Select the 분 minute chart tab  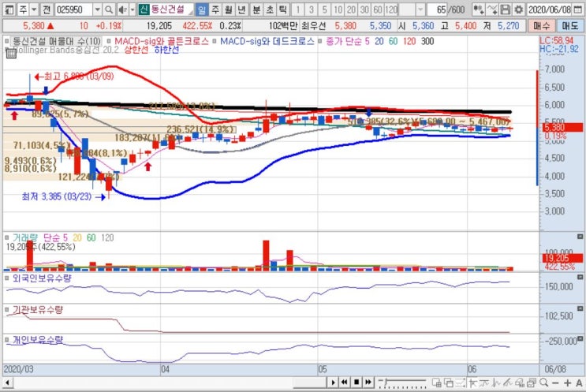pos(256,9)
